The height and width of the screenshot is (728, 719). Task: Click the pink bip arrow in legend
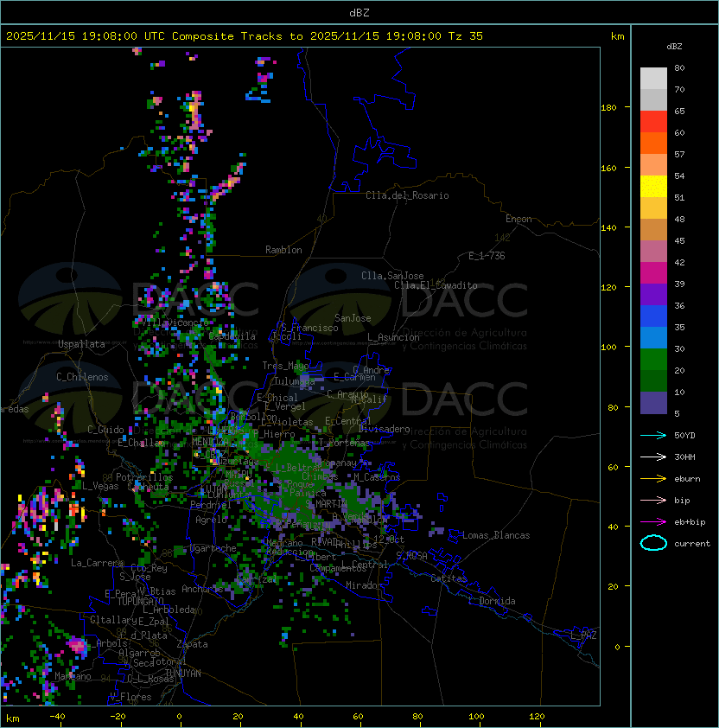coord(653,500)
